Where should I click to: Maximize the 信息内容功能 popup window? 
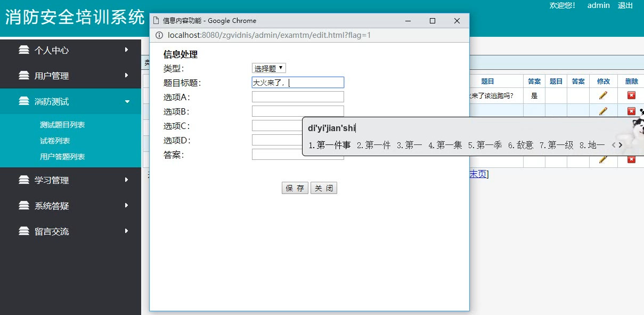(x=433, y=21)
